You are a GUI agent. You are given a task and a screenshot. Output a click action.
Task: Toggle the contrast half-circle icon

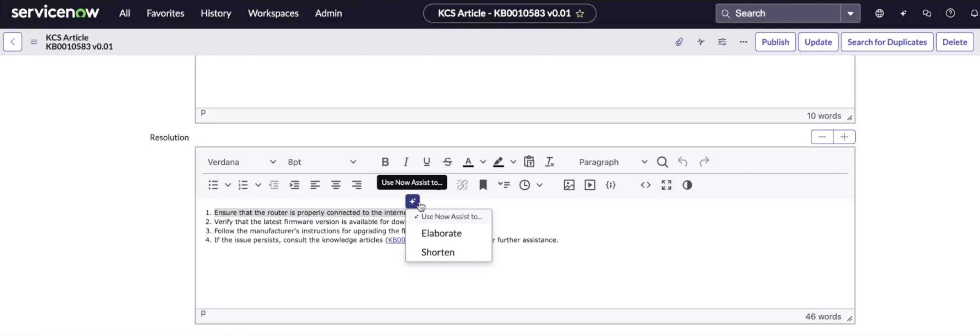click(687, 185)
